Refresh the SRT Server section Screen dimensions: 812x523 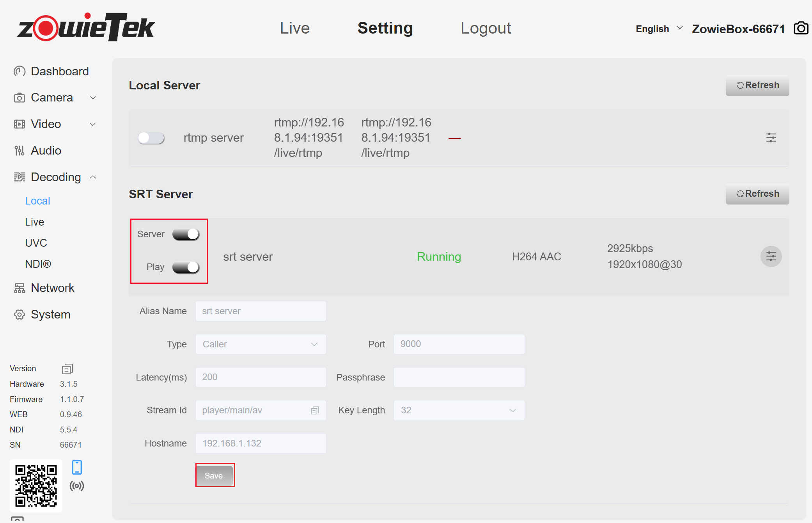[x=757, y=194]
